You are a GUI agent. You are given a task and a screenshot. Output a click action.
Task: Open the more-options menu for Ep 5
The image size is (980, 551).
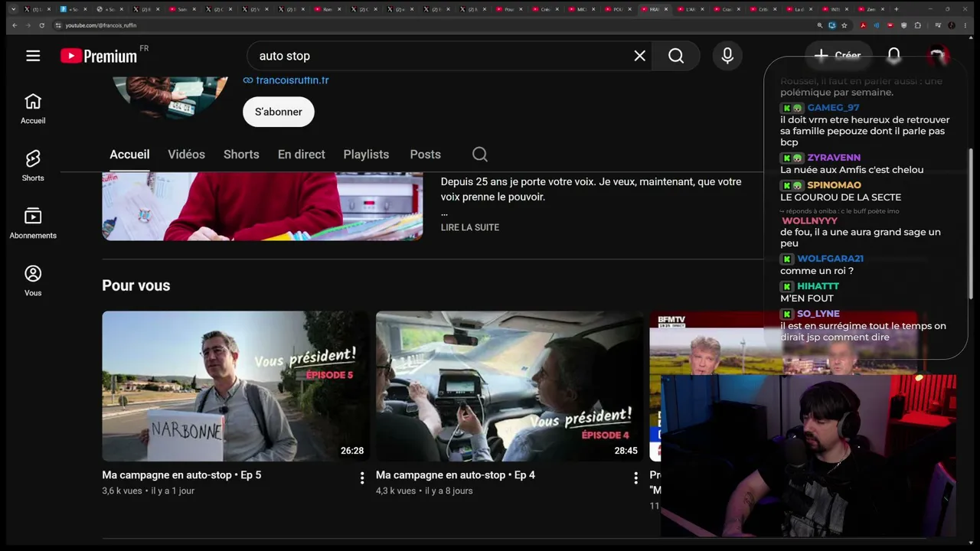pyautogui.click(x=361, y=478)
